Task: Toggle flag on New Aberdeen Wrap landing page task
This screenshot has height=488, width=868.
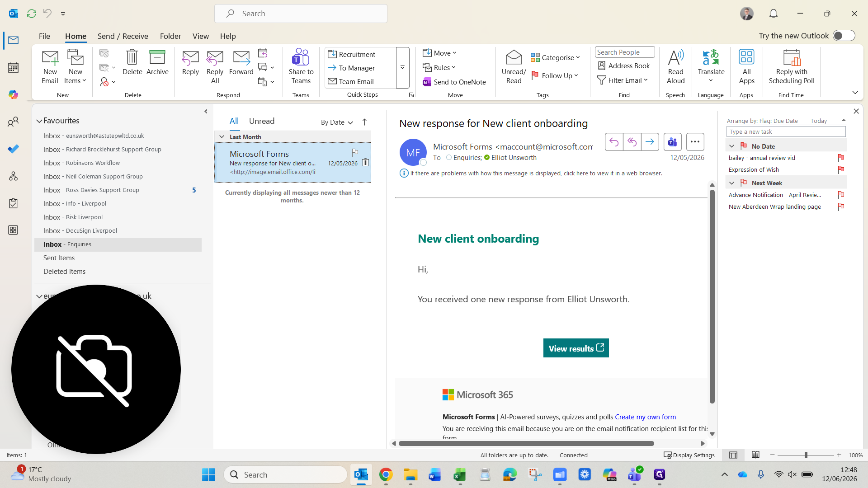Action: (841, 206)
